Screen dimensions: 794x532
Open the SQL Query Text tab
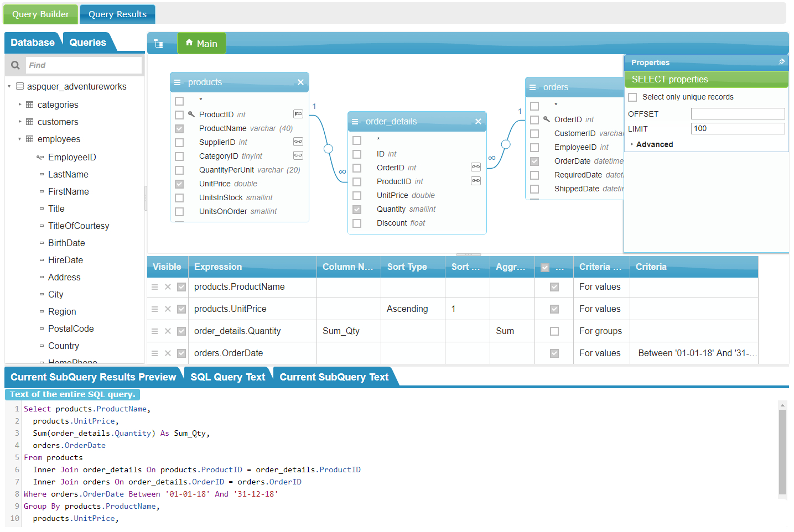point(227,375)
